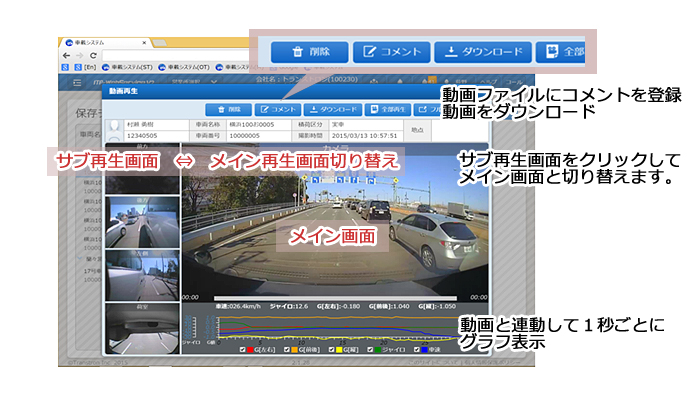Open a new browser tab

(x=159, y=43)
